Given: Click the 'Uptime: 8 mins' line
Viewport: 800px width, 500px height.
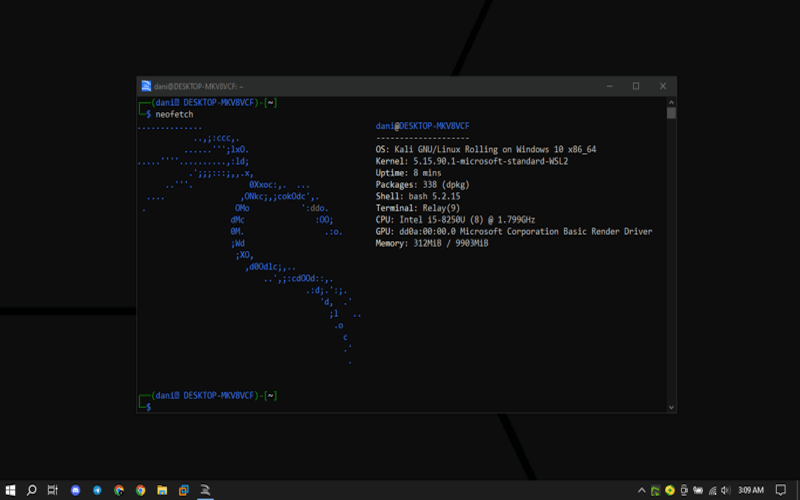Looking at the screenshot, I should coord(408,173).
